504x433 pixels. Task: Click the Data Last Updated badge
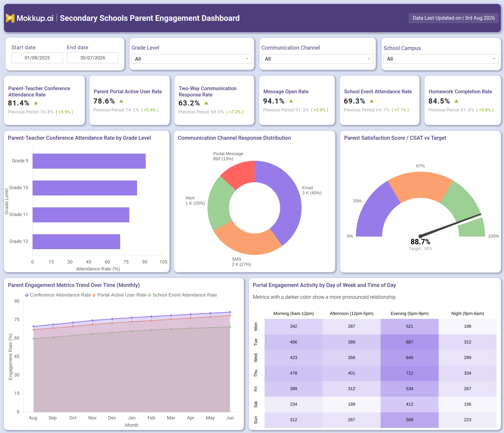point(454,18)
